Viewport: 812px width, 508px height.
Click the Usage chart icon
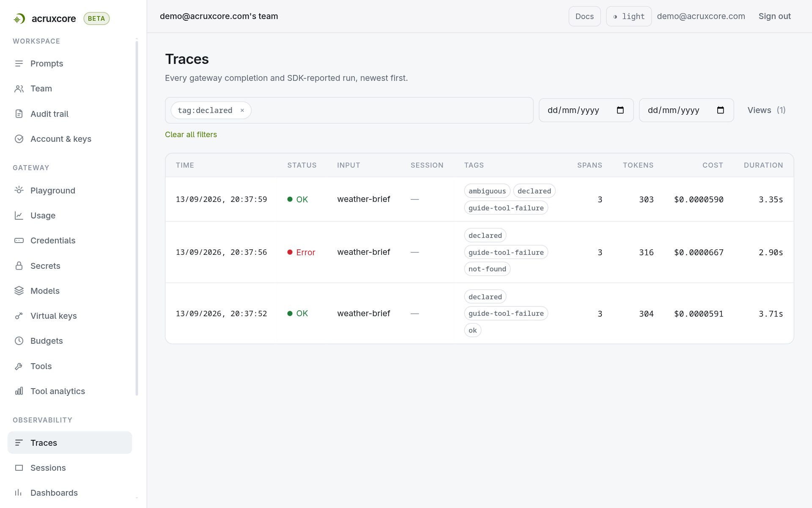point(19,215)
